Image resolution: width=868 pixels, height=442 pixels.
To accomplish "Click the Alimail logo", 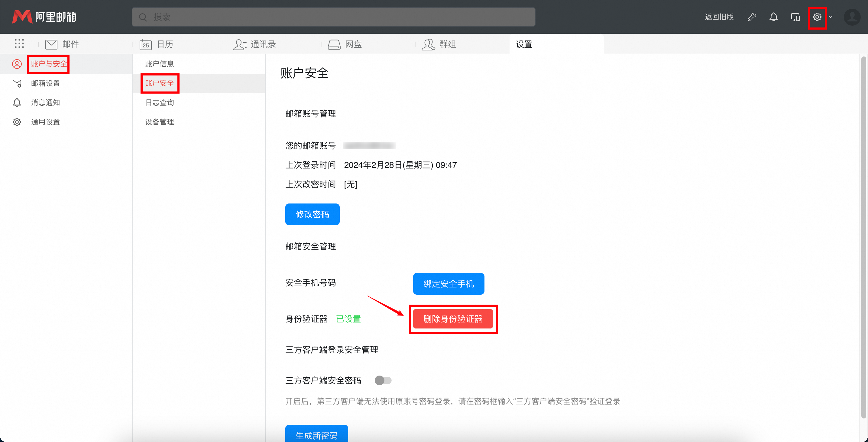I will pos(44,17).
